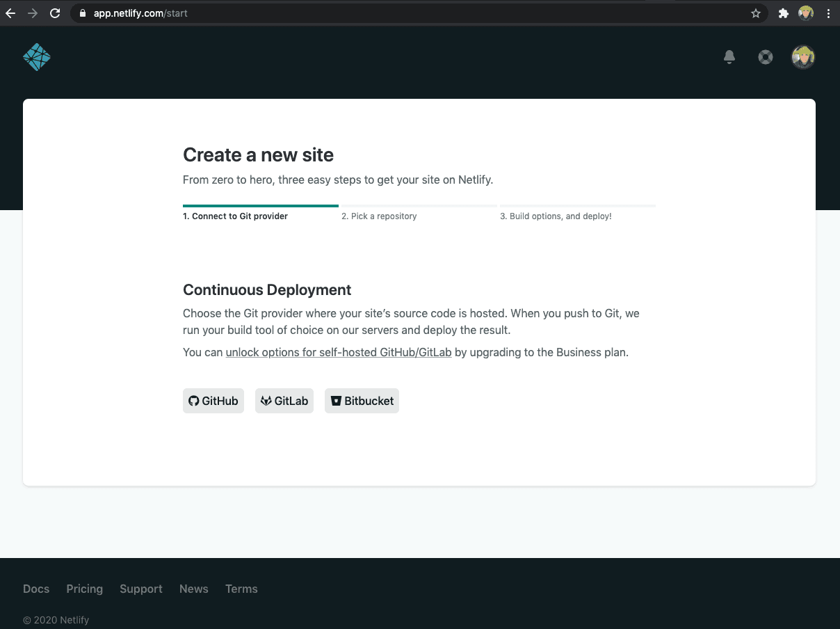Open the Chrome three-dot menu
The width and height of the screenshot is (840, 629).
(828, 13)
